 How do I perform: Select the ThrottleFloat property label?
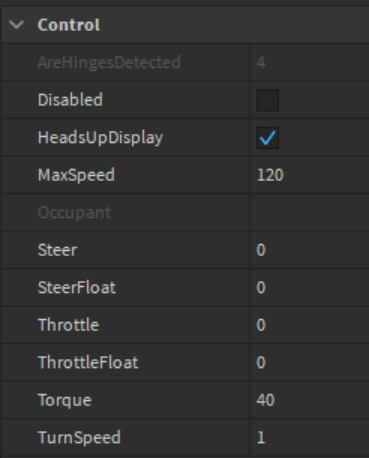click(88, 363)
